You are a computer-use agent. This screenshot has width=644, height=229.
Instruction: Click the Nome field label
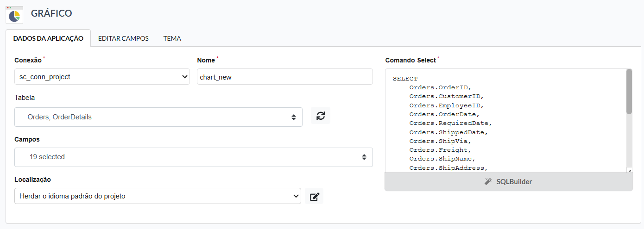click(206, 60)
